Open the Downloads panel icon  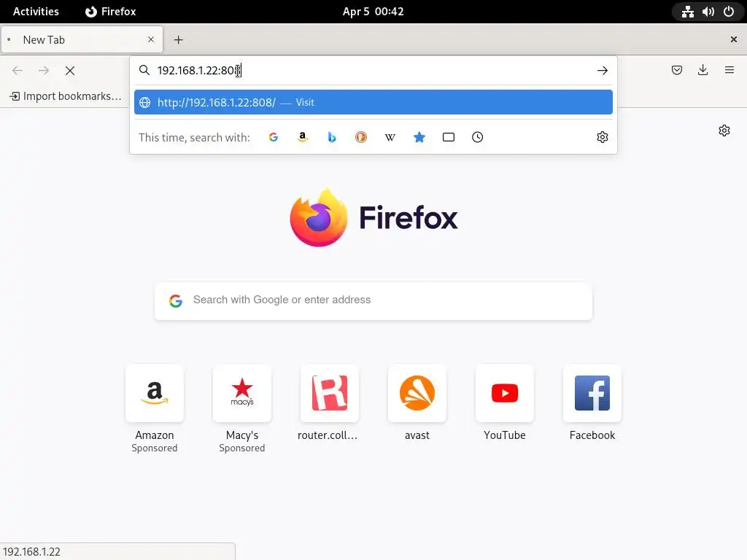click(703, 71)
